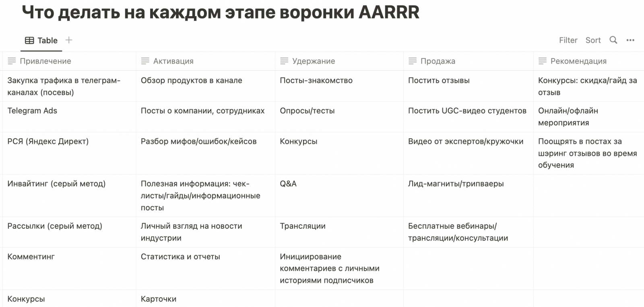Select the 'Конкурсы' cell in the Удержание column
This screenshot has height=307, width=644.
pos(339,153)
